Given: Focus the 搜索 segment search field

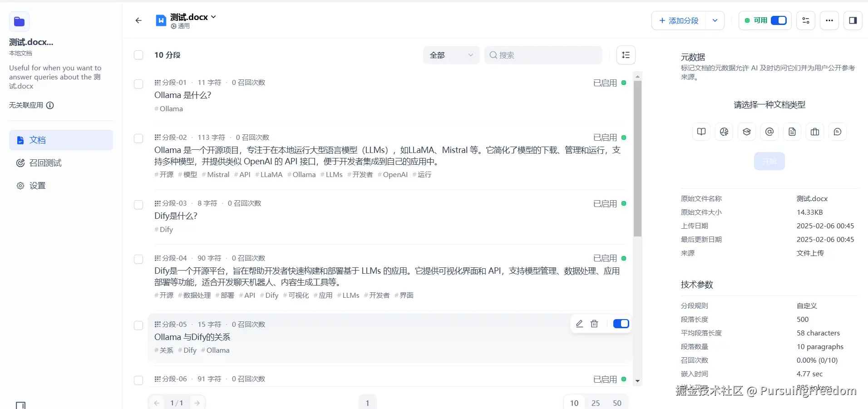Looking at the screenshot, I should point(543,55).
